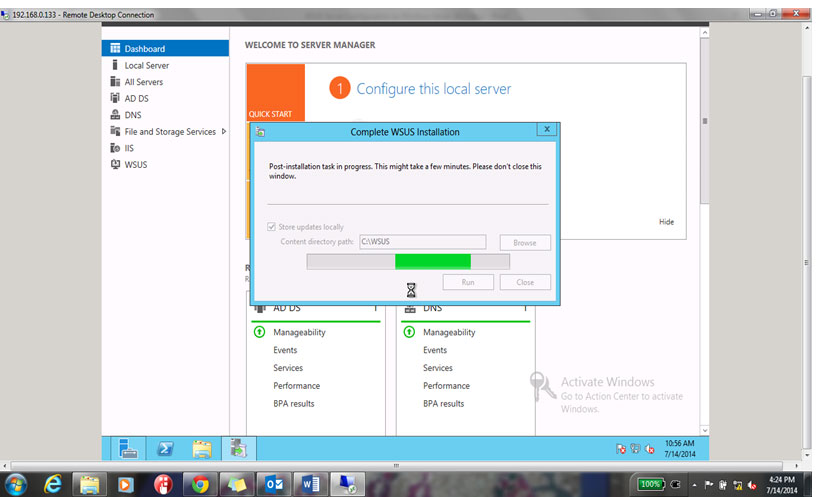Open Performance under DNS tile
The width and height of the screenshot is (816, 497).
pos(447,386)
